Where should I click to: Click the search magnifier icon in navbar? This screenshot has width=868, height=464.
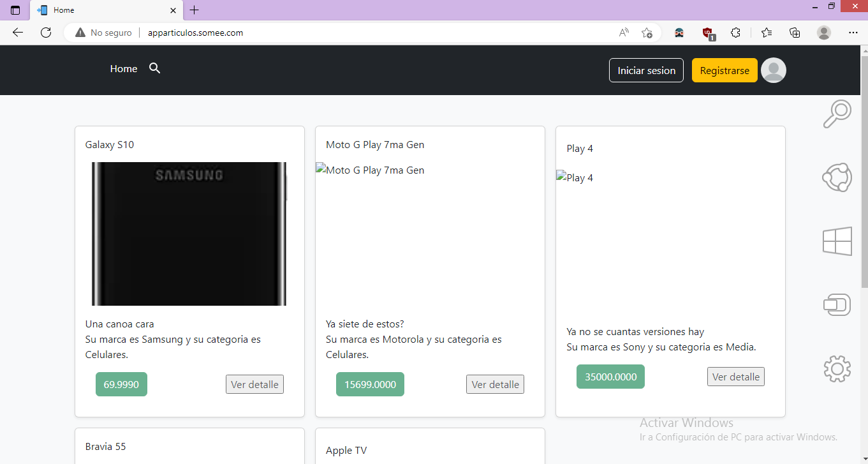point(154,68)
